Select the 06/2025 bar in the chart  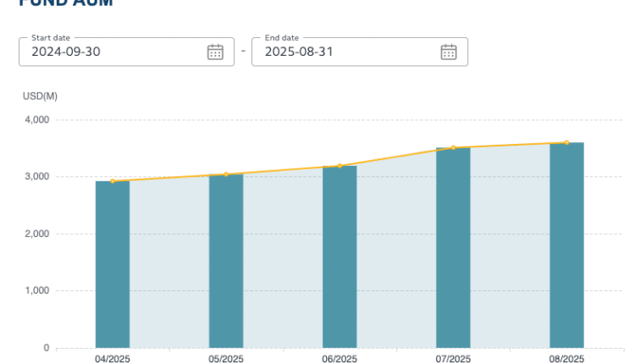tap(340, 256)
